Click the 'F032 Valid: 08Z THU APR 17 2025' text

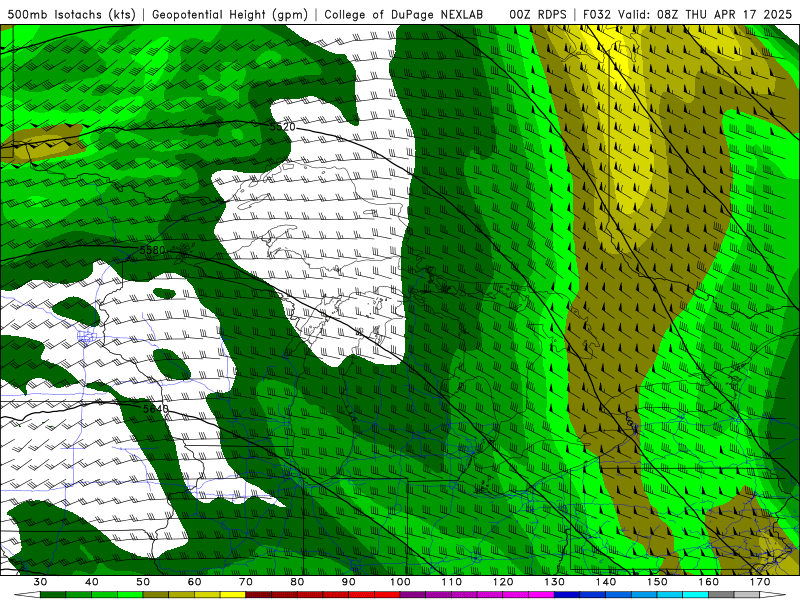point(687,14)
